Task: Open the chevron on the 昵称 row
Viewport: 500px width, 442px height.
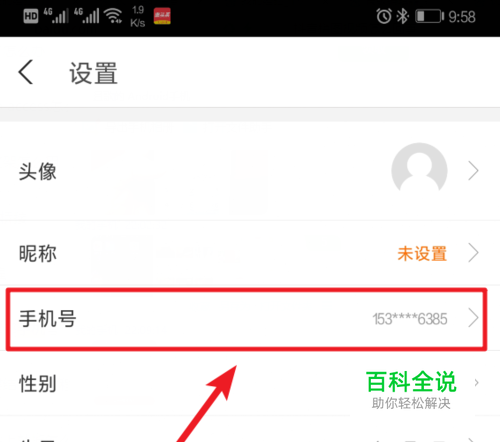Action: pyautogui.click(x=473, y=253)
